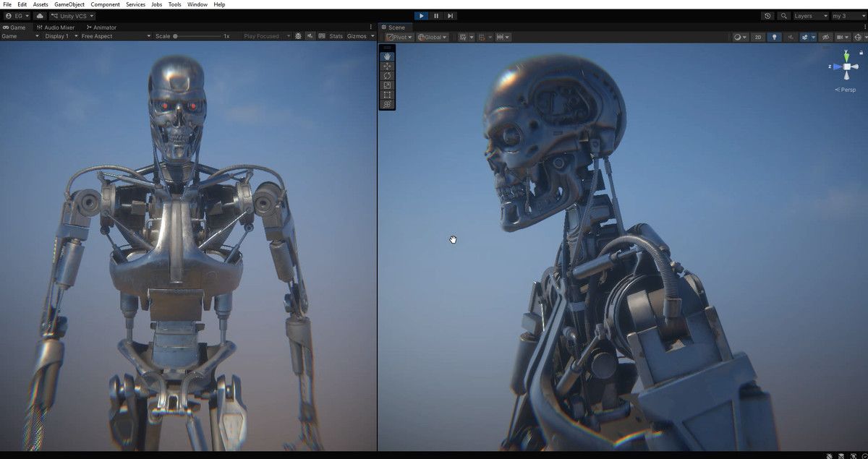The width and height of the screenshot is (868, 459).
Task: Toggle the Unity shortcuts keyboard icon in Game view
Action: [x=322, y=36]
